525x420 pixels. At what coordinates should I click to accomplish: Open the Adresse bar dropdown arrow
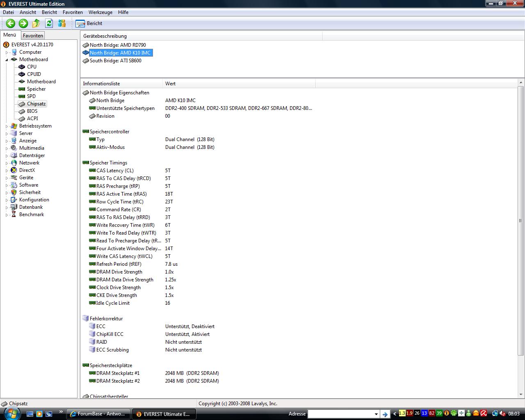pyautogui.click(x=376, y=414)
